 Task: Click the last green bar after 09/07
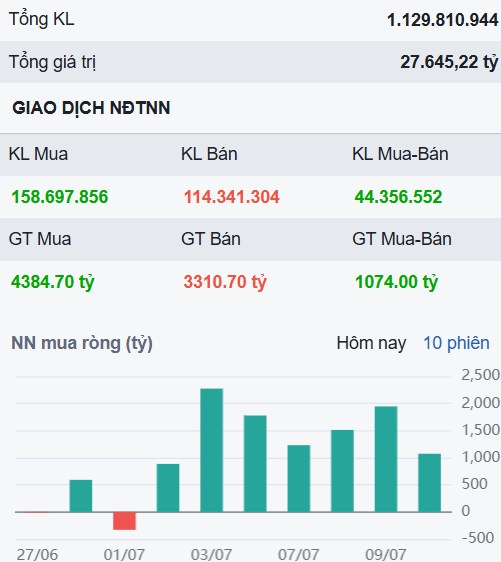pos(430,483)
